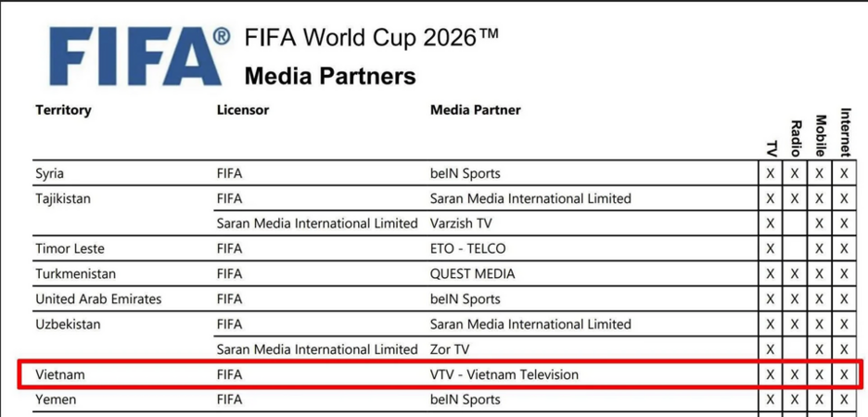Click the Licensor column header
This screenshot has width=868, height=417.
242,110
